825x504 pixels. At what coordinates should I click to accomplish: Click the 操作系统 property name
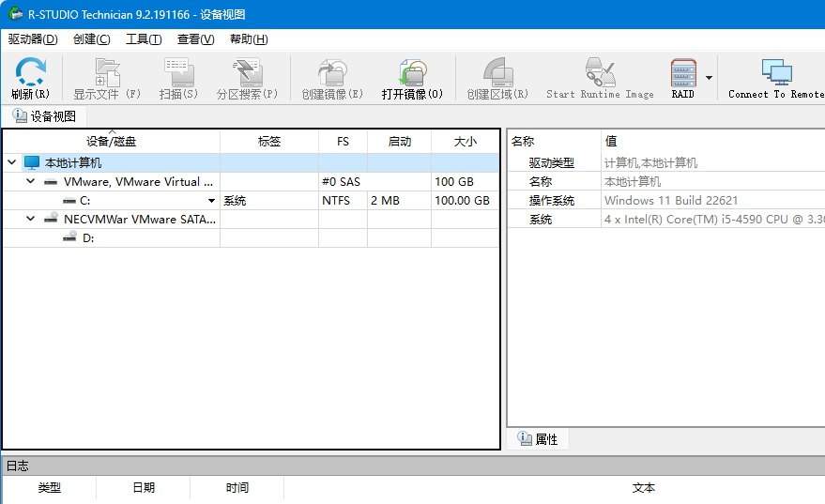(551, 201)
